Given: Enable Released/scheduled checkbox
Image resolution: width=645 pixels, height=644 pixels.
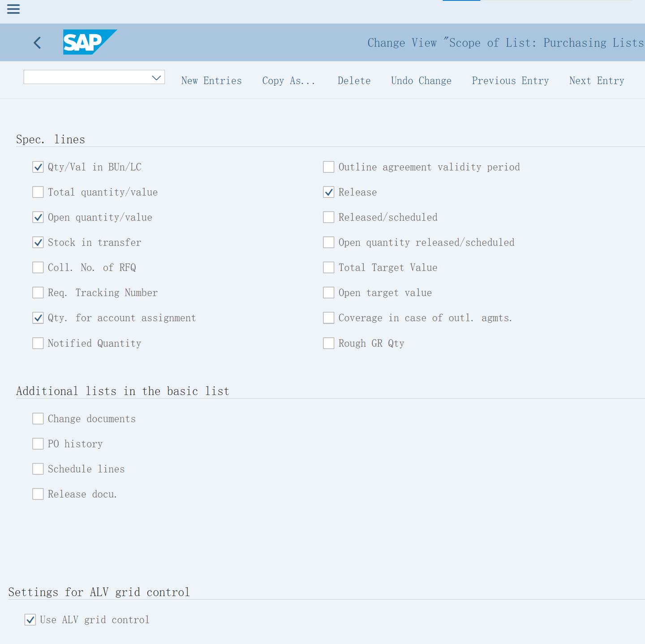Looking at the screenshot, I should 328,217.
